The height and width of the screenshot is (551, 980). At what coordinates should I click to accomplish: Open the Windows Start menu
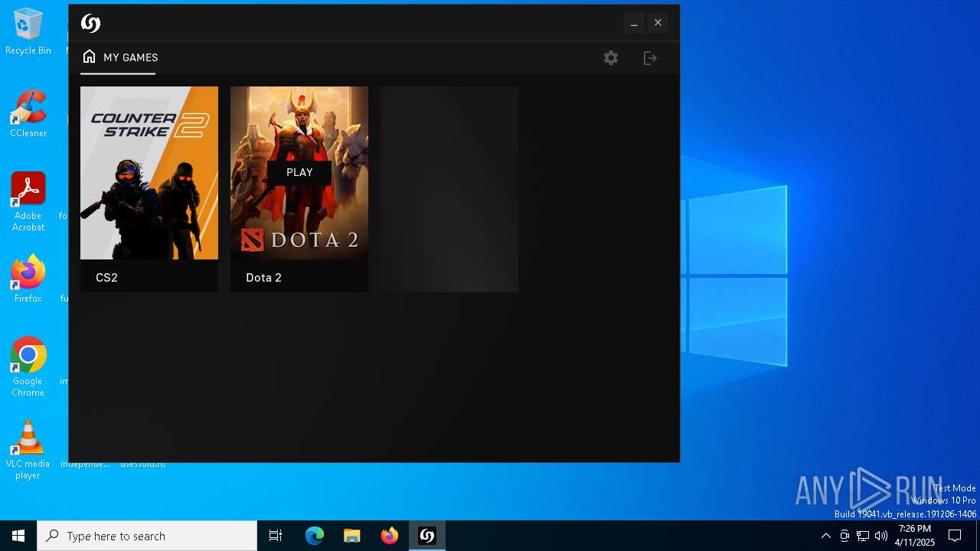click(18, 536)
